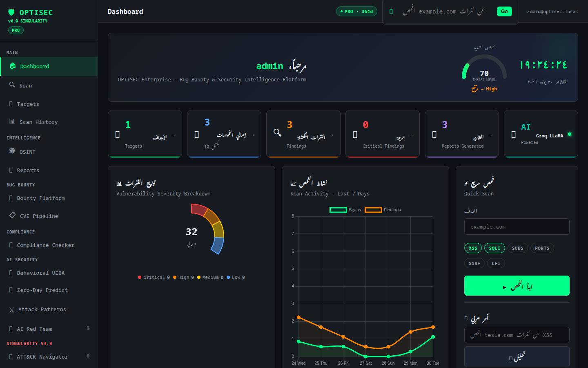Click the green Go button in header

504,11
